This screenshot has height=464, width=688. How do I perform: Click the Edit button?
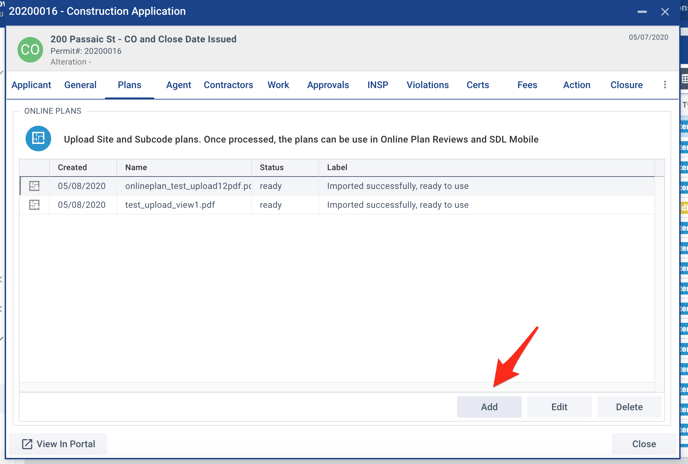[559, 407]
